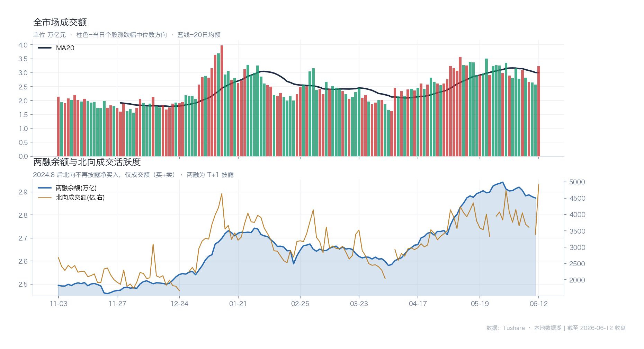644x349 pixels.
Task: Click the 05-19 x-axis date label
Action: [480, 304]
